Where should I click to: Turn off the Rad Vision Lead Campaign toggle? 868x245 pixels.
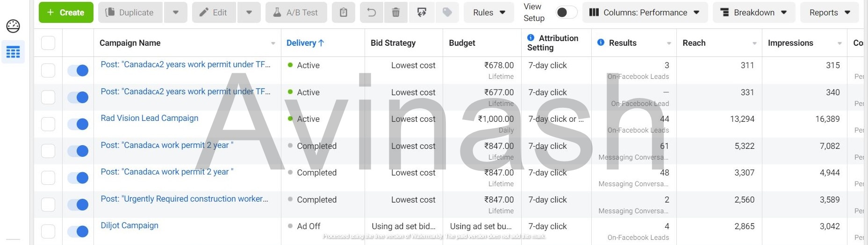[x=78, y=124]
